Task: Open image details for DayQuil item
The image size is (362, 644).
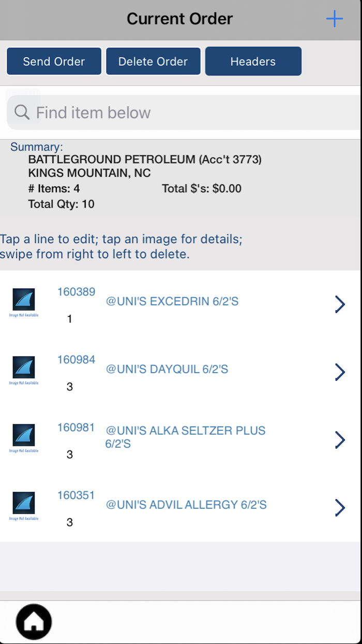Action: pyautogui.click(x=24, y=370)
